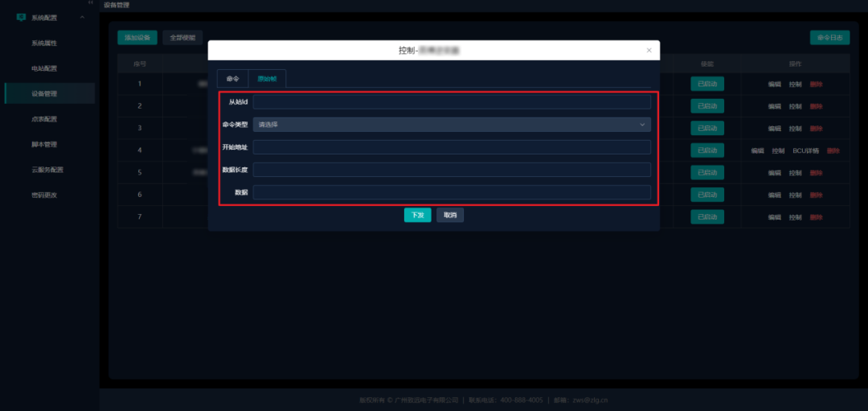This screenshot has width=868, height=411.
Task: Click the 400-888-4005 phone number in footer
Action: pyautogui.click(x=522, y=400)
